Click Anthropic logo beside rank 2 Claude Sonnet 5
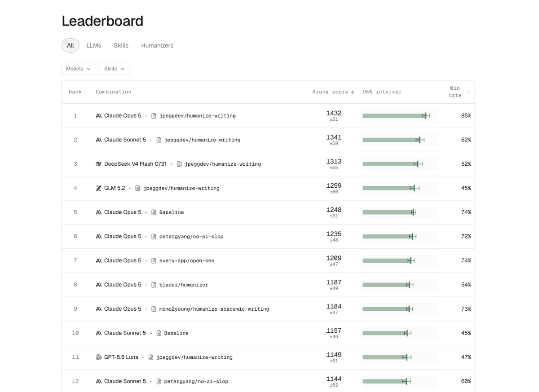Image resolution: width=539 pixels, height=392 pixels. [99, 140]
